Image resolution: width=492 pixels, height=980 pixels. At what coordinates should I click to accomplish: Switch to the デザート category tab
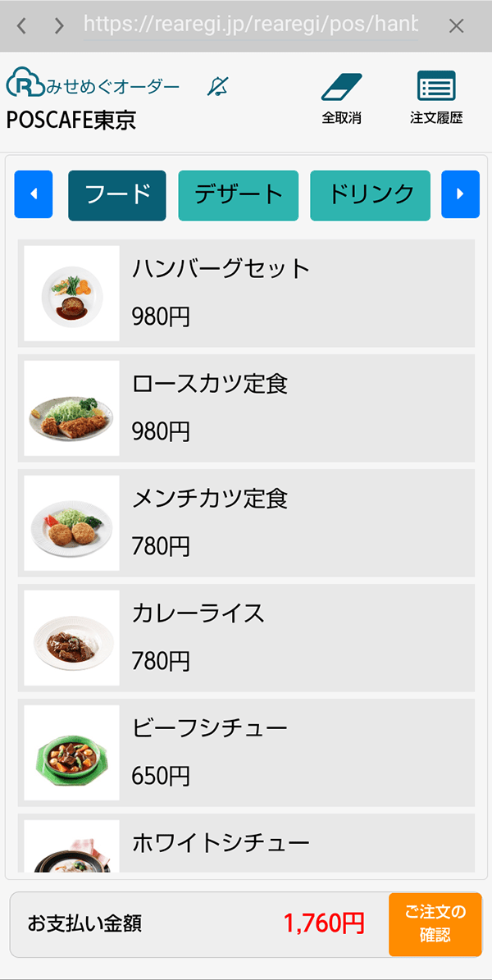pyautogui.click(x=239, y=195)
